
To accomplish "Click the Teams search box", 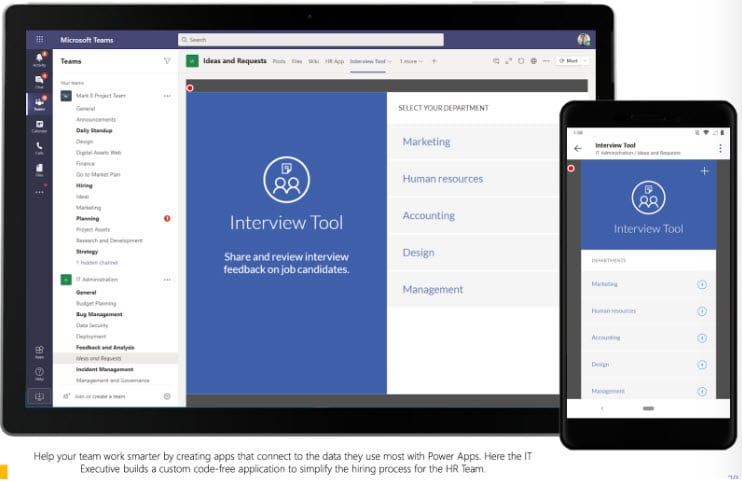I will pyautogui.click(x=311, y=40).
